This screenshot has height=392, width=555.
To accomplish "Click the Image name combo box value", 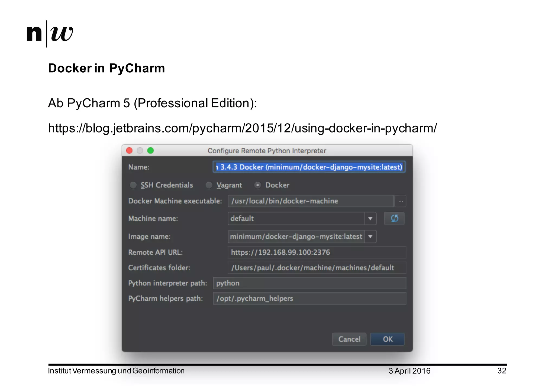I will [x=296, y=237].
